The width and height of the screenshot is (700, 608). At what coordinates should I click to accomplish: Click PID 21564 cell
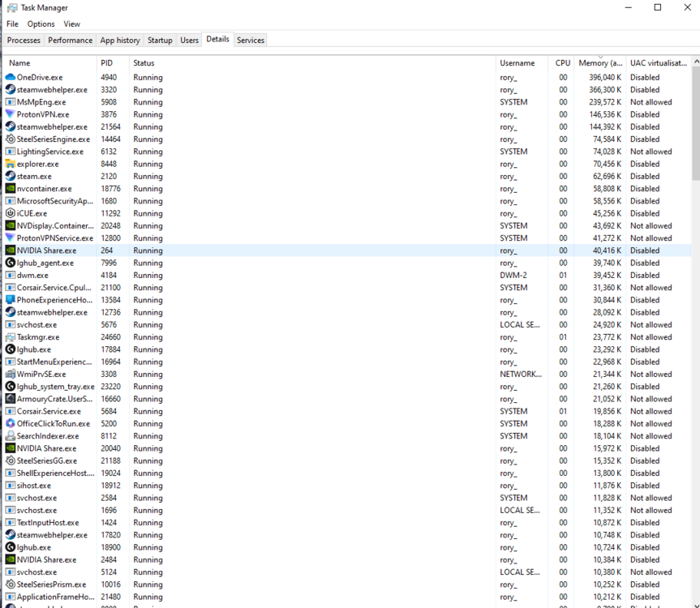(110, 126)
